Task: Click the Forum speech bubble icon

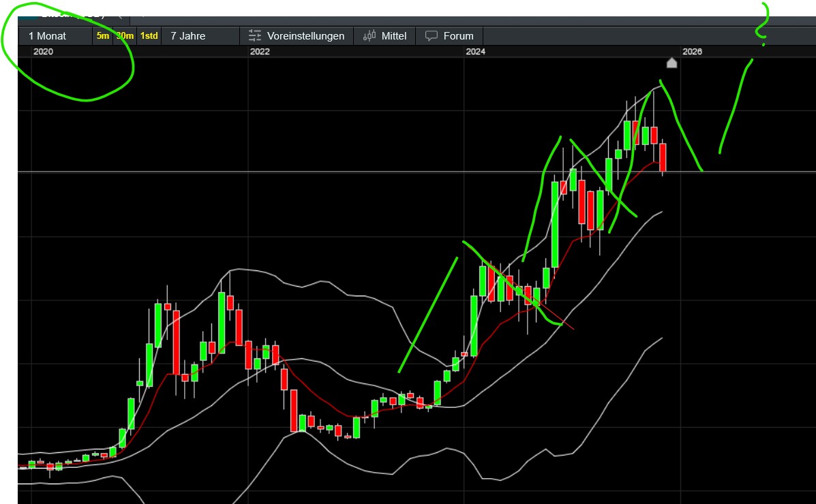Action: tap(432, 36)
